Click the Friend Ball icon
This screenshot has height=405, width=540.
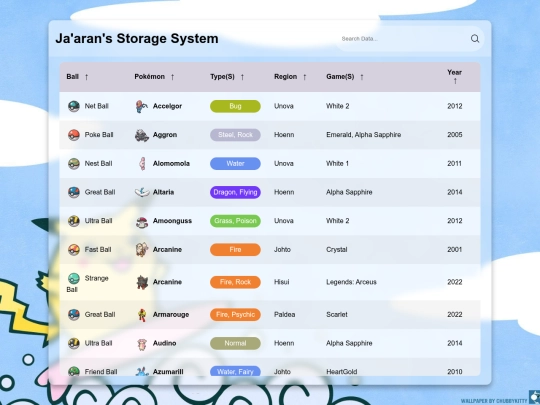coord(74,371)
